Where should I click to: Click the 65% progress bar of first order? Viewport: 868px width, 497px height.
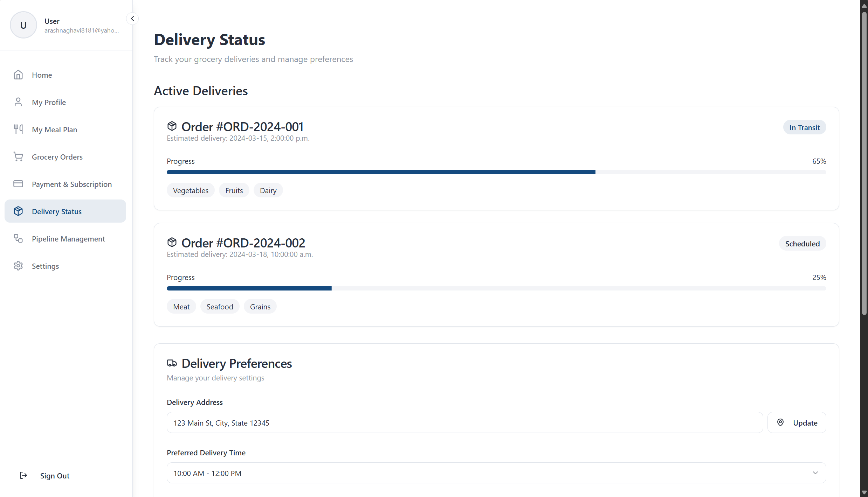pyautogui.click(x=496, y=172)
